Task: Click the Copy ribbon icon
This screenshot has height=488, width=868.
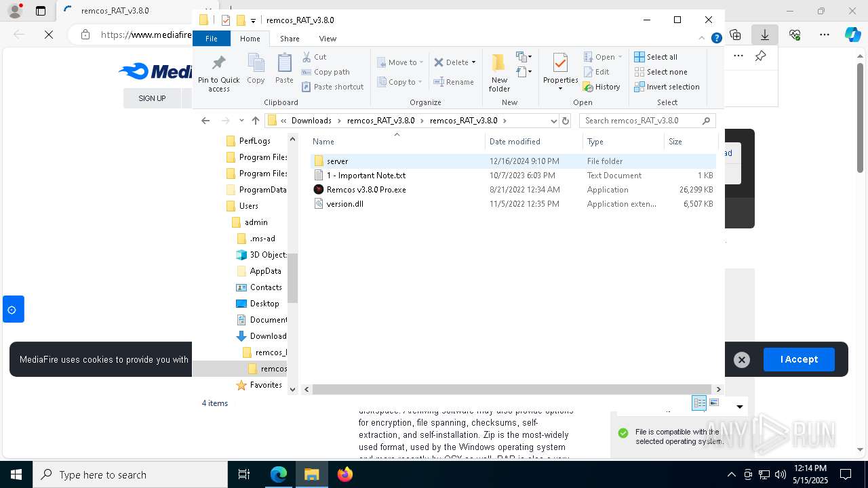Action: point(256,69)
